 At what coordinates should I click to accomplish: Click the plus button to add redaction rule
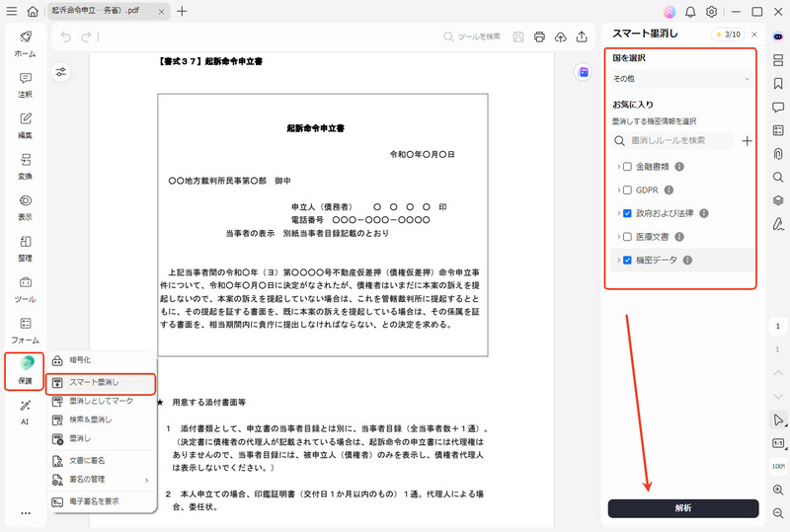[747, 141]
